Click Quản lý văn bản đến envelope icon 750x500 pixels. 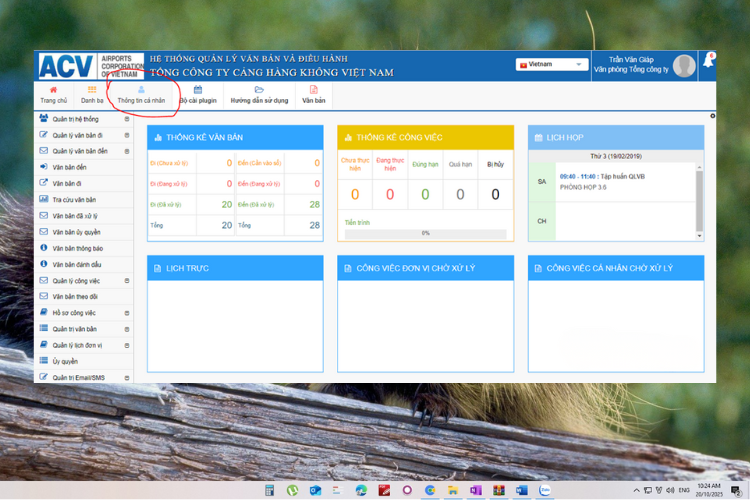44,151
